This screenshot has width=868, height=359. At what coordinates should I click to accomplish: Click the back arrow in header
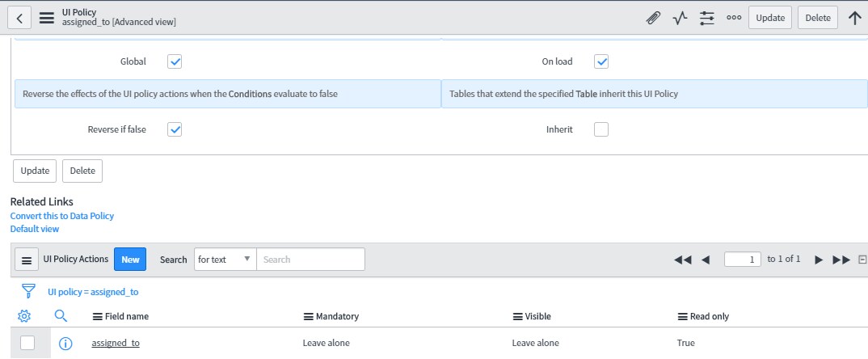(x=19, y=18)
